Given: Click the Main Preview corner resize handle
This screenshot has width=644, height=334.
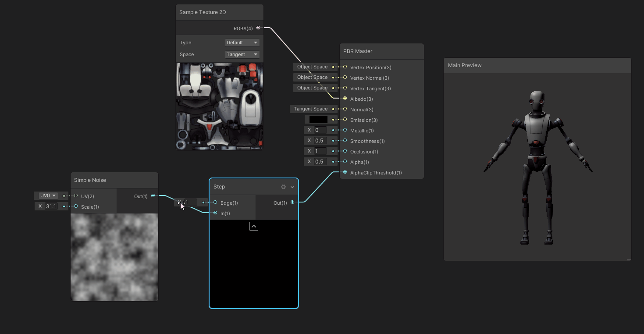Looking at the screenshot, I should tap(629, 259).
